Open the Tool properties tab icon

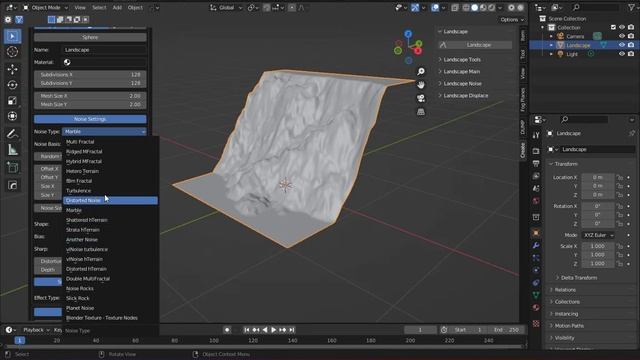tap(536, 135)
